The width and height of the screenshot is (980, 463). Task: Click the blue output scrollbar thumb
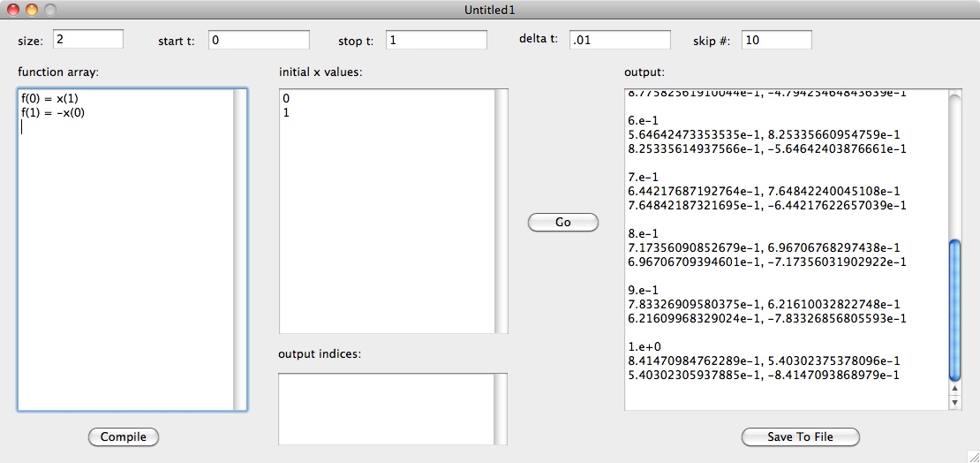954,309
